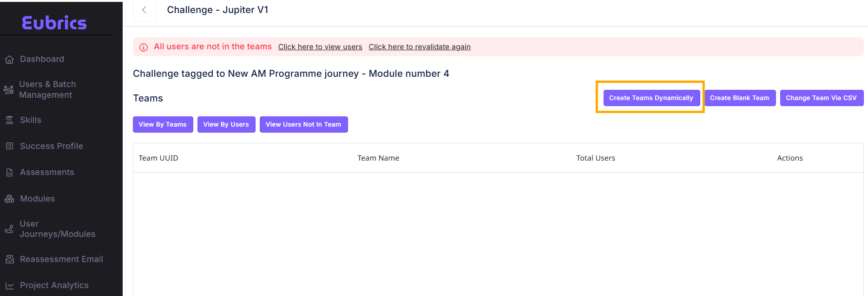Click the Modules cubes icon

click(9, 199)
